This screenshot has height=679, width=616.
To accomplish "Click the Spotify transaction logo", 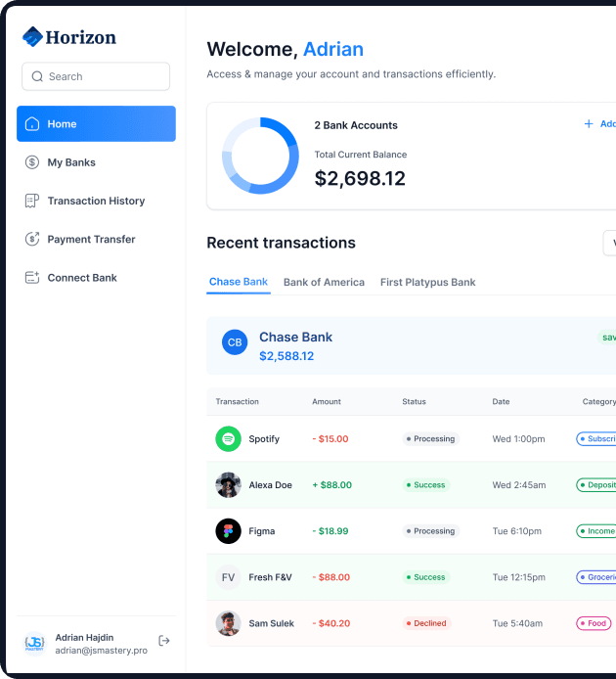I will 228,439.
